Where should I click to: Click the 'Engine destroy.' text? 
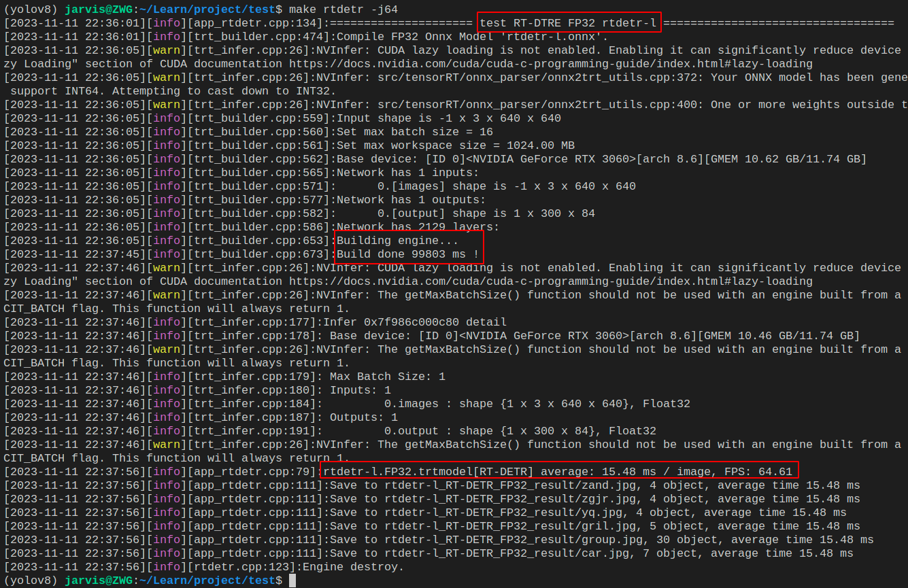pyautogui.click(x=354, y=567)
